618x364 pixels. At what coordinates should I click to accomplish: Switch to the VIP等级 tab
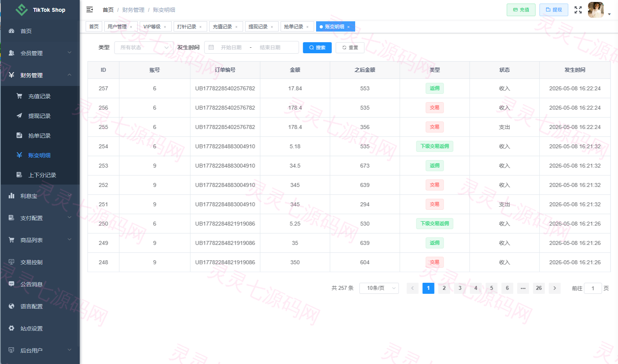(155, 27)
